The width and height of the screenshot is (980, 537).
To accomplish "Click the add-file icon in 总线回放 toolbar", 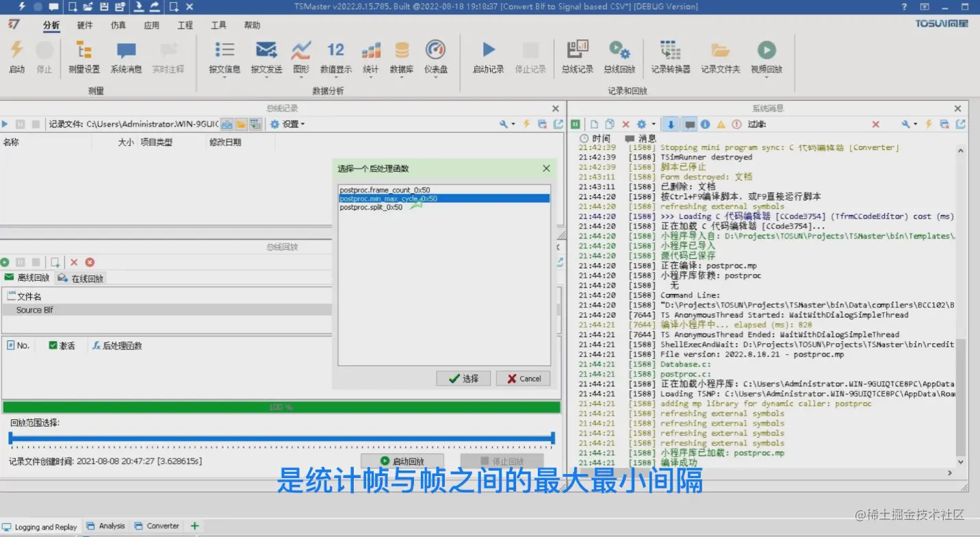I will (55, 262).
